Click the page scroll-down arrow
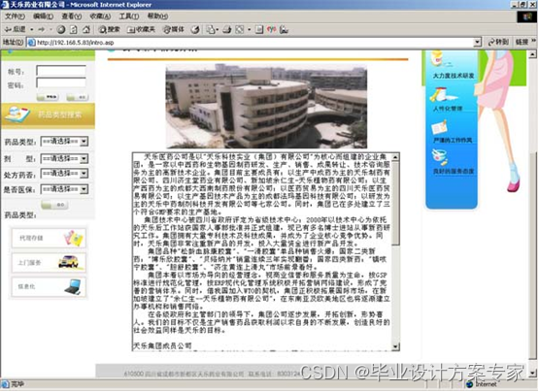Screen dimensions: 539x392 coord(532,373)
